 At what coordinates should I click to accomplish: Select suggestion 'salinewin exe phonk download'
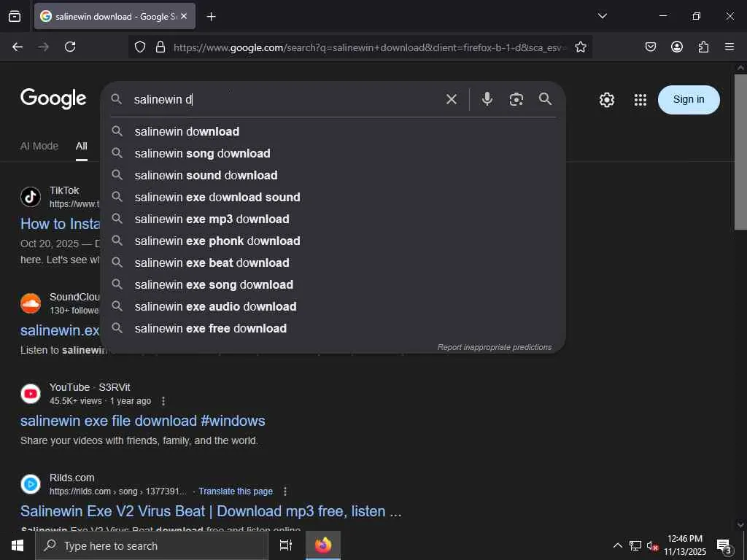(x=333, y=241)
